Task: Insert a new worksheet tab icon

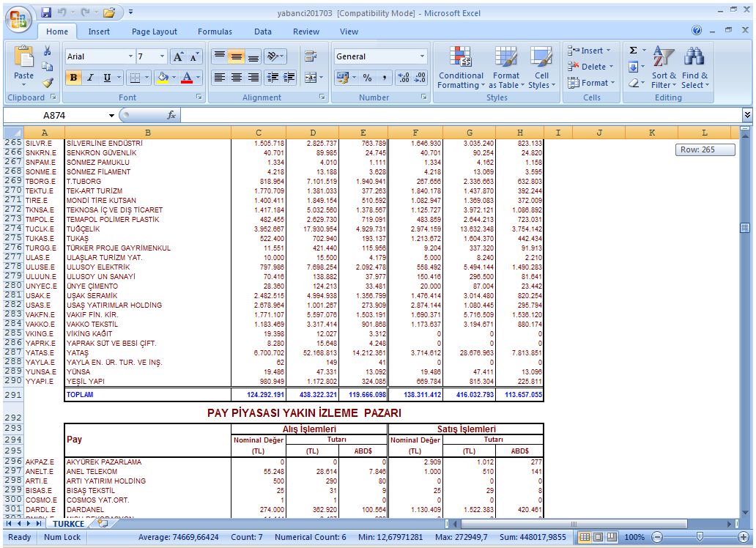Action: coord(103,523)
